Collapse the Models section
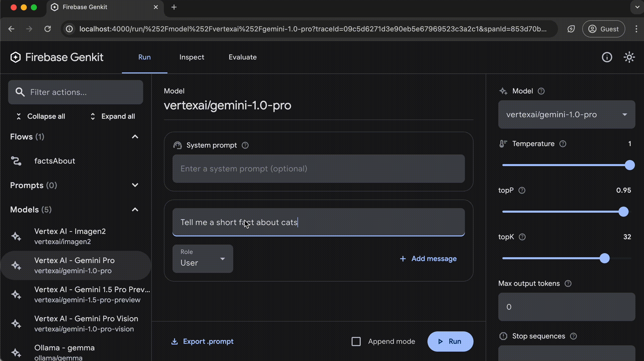644x361 pixels. pos(135,210)
